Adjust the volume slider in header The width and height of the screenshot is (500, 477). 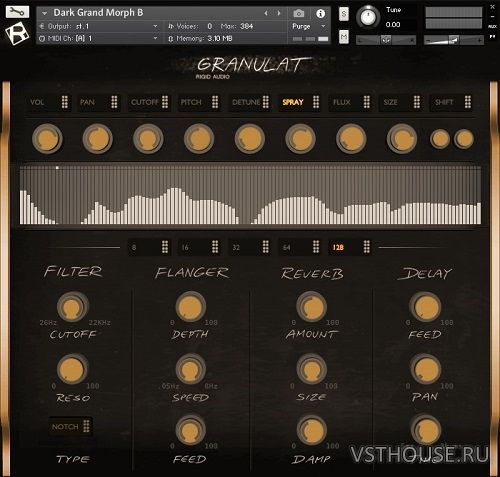click(x=454, y=40)
